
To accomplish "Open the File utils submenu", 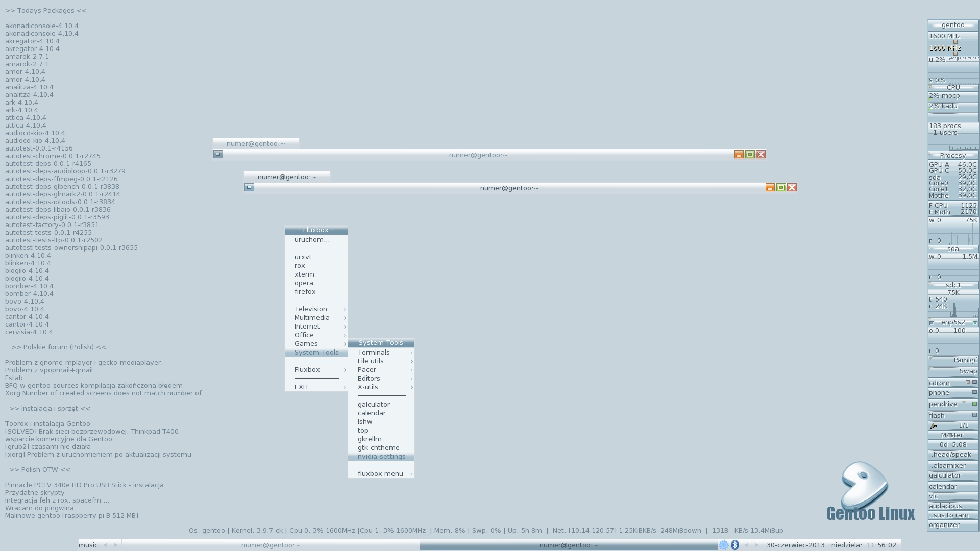I will (x=381, y=361).
